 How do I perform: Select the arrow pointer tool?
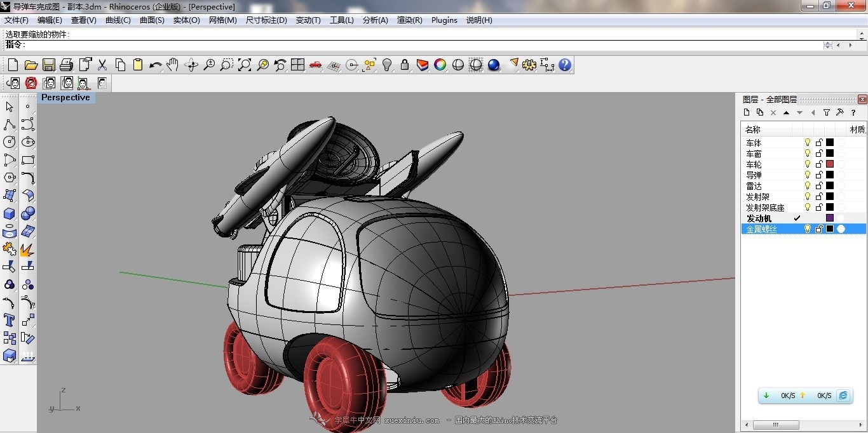[10, 107]
